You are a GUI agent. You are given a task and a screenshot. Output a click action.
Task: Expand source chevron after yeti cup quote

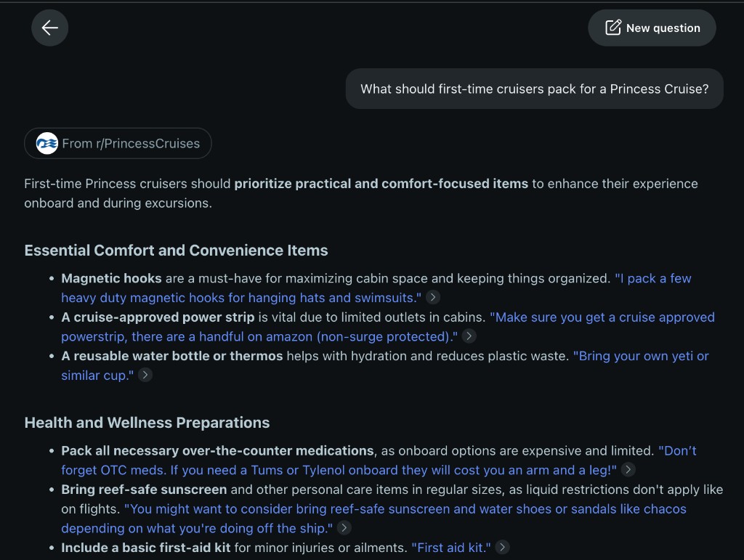coord(145,375)
